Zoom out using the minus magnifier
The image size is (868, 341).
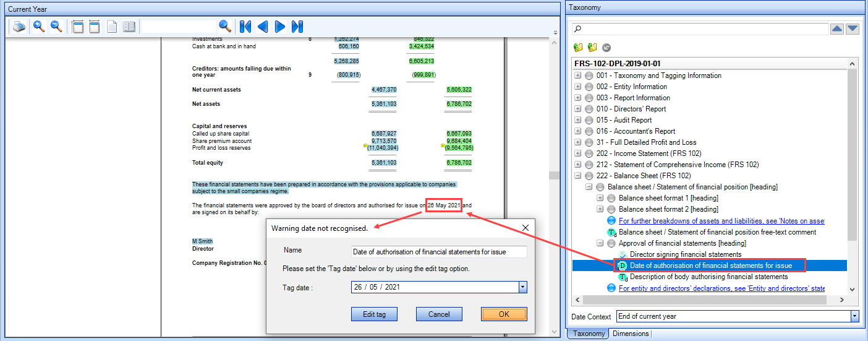[56, 27]
